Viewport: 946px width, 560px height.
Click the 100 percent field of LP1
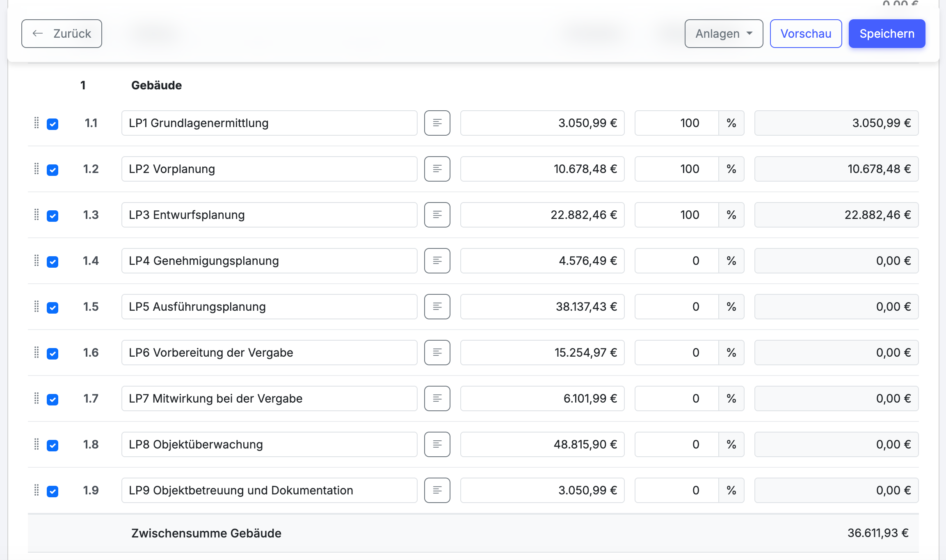[x=676, y=123]
